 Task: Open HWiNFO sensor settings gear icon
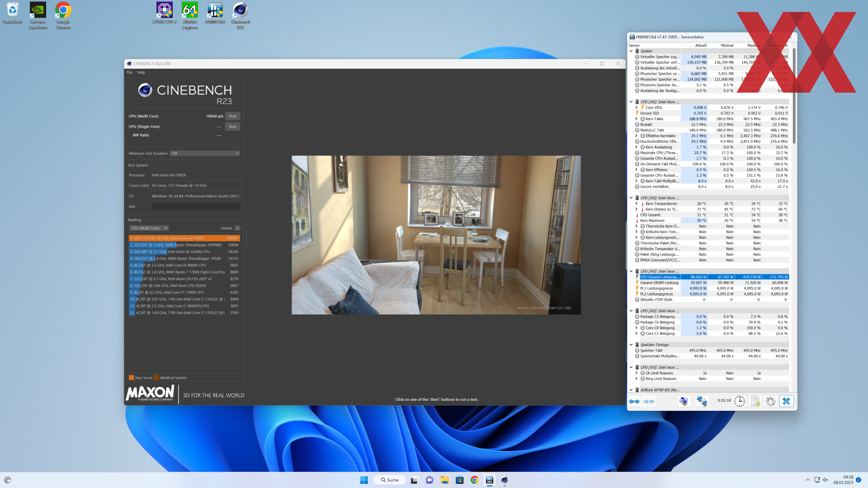pos(771,401)
